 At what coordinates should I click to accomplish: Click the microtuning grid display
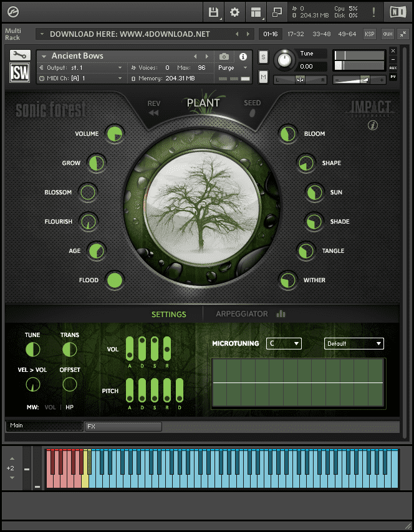(x=298, y=383)
